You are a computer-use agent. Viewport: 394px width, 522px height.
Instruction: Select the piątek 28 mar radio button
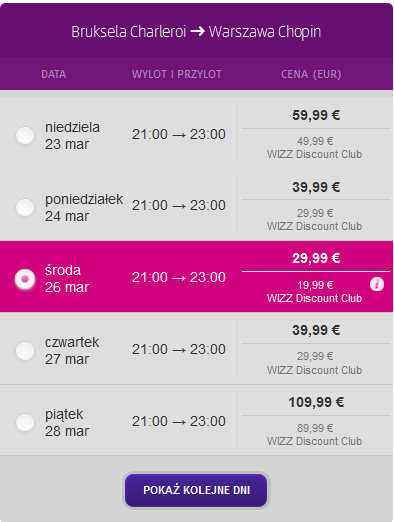click(x=25, y=422)
